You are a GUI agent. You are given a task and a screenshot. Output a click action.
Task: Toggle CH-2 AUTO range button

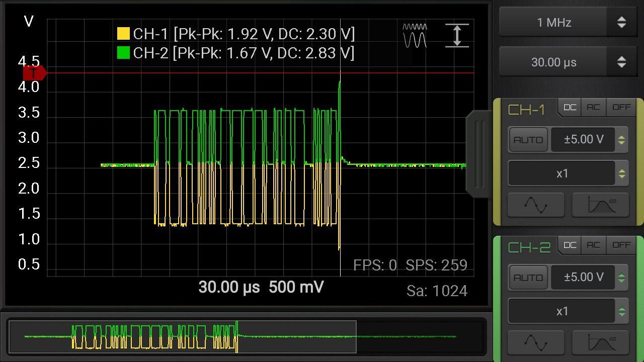point(528,278)
